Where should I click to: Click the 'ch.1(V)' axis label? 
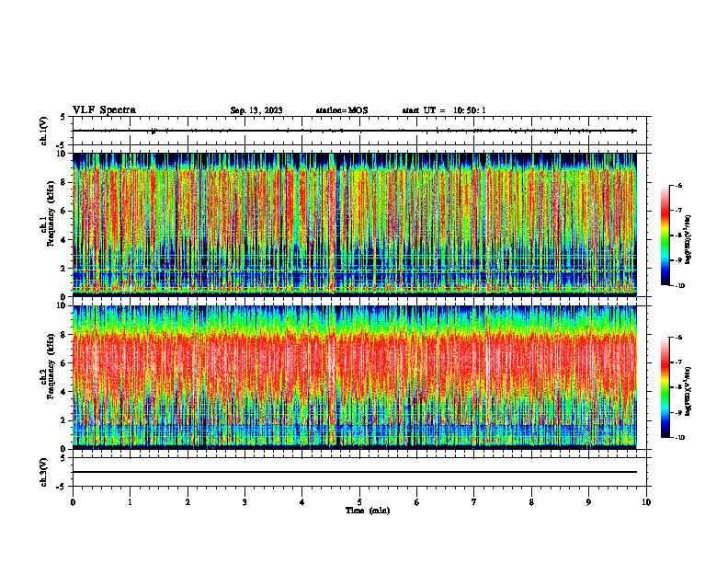coord(43,131)
